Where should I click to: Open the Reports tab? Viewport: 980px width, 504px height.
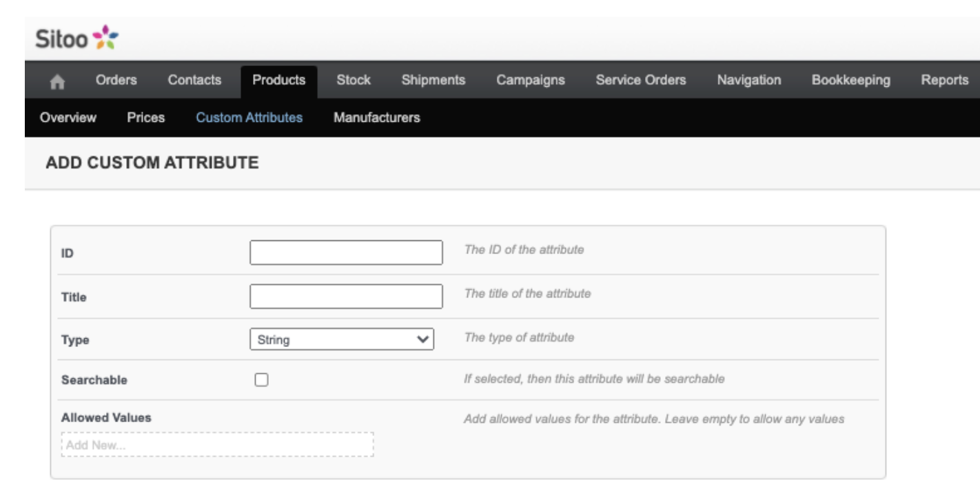pos(945,80)
